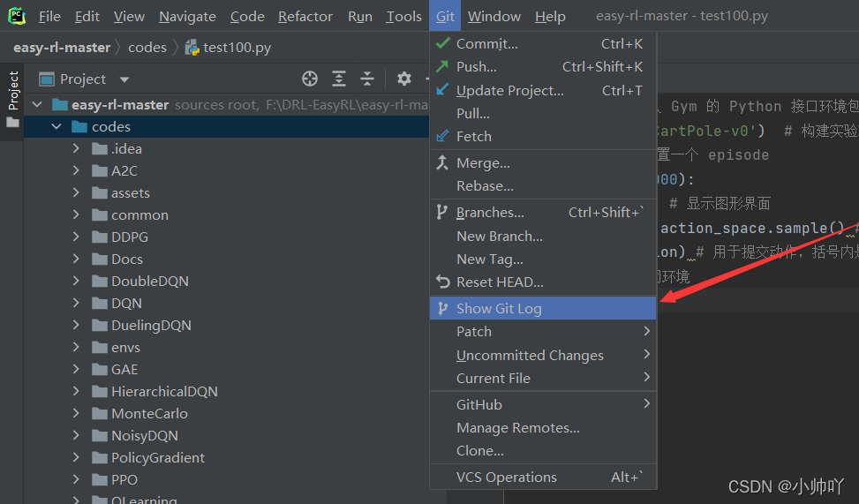Select the Docs folder row
Image resolution: width=859 pixels, height=504 pixels.
point(226,260)
